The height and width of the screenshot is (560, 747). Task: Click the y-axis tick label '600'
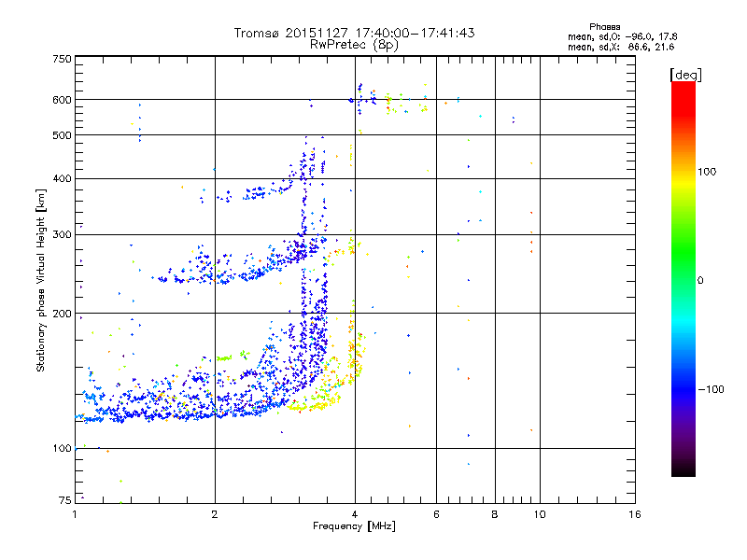pos(62,100)
